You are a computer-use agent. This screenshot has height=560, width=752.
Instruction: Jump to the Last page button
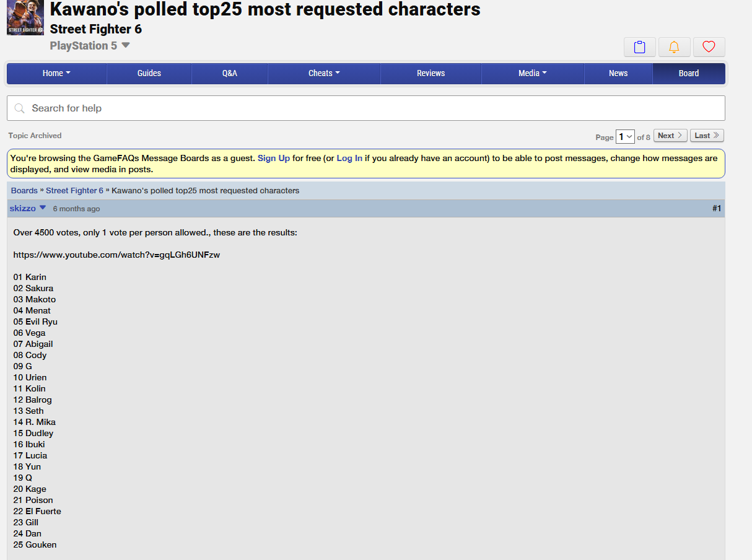(x=707, y=136)
